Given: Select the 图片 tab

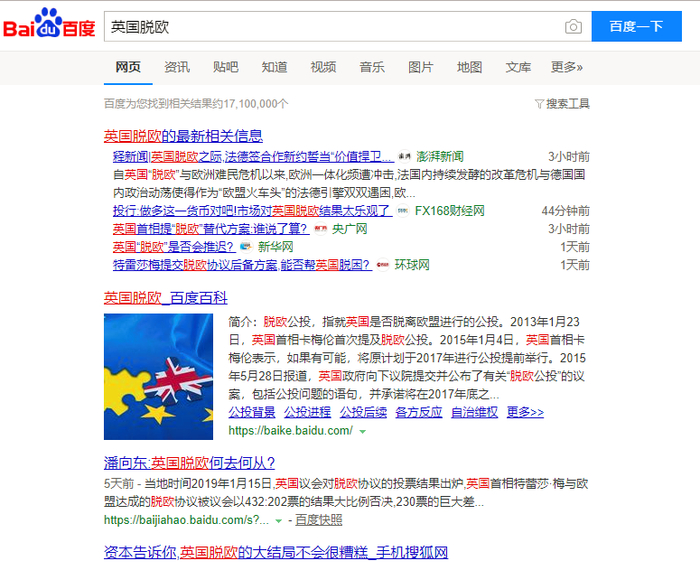Looking at the screenshot, I should tap(421, 67).
